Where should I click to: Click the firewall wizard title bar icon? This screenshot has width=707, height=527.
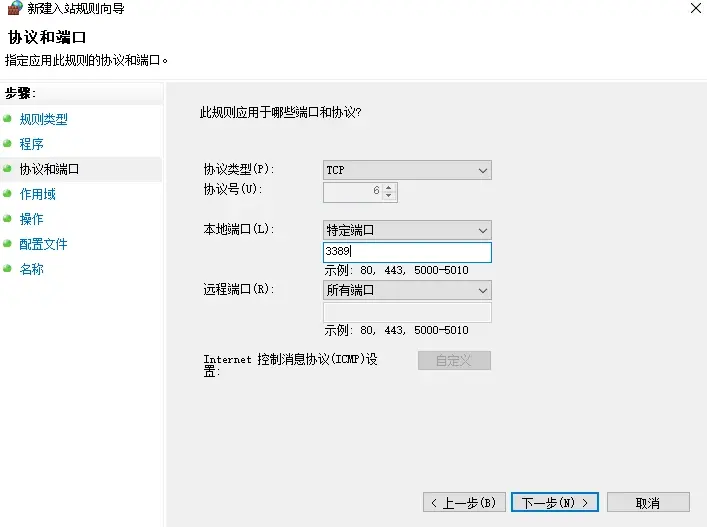click(14, 8)
